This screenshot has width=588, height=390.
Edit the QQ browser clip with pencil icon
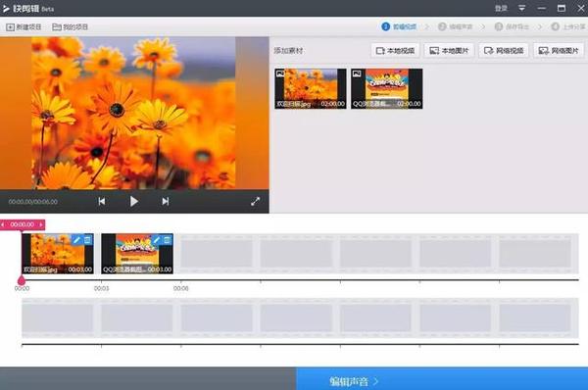[157, 240]
